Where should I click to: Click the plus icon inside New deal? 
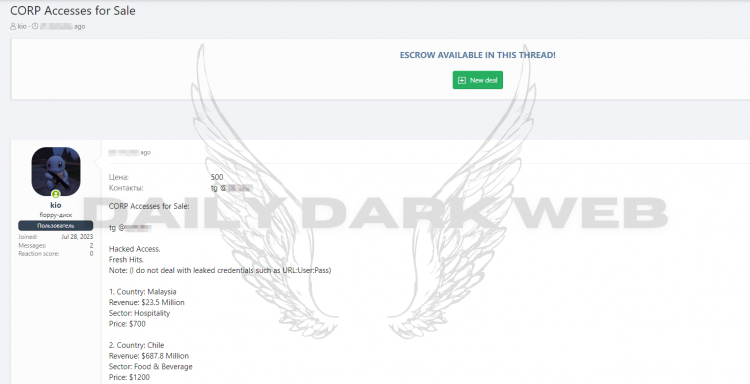(462, 80)
